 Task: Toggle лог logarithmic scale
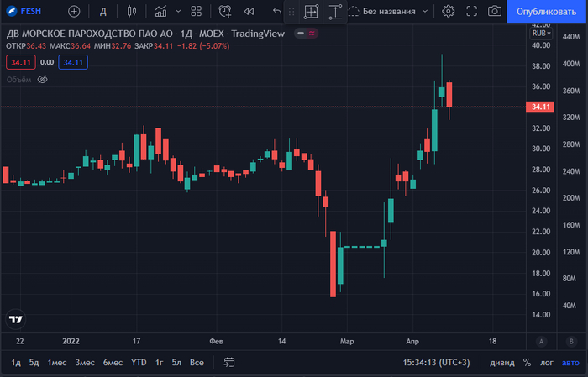pos(549,363)
